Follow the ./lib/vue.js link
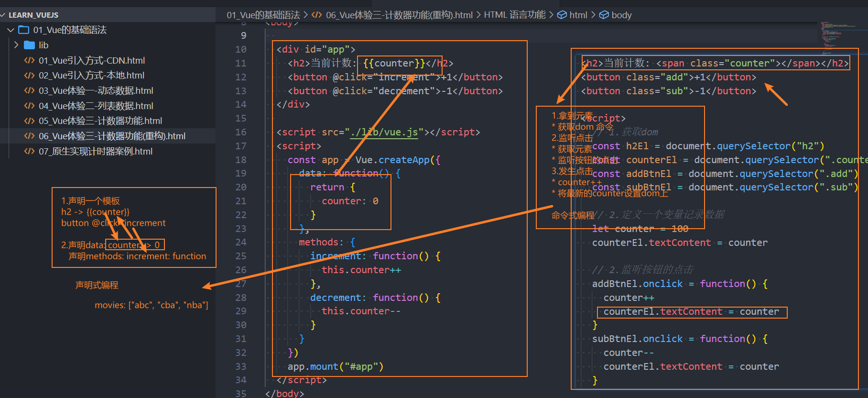868x398 pixels. point(384,132)
